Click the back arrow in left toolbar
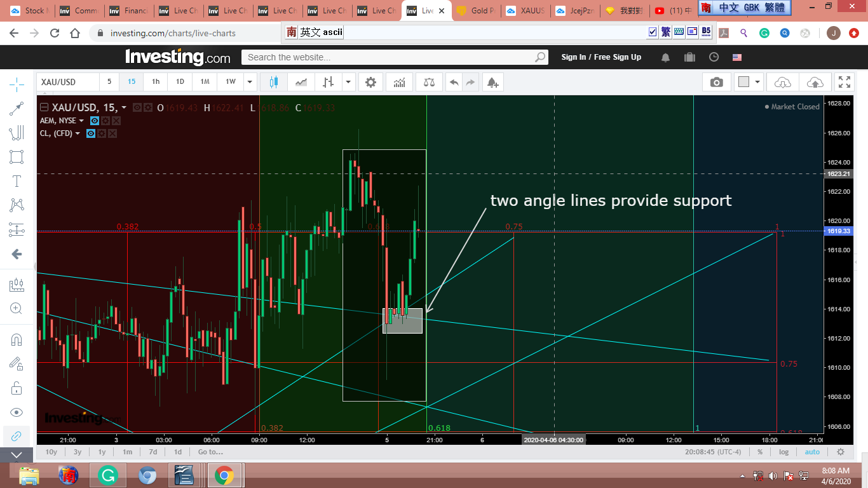Screen dimensions: 868x488 (x=17, y=254)
